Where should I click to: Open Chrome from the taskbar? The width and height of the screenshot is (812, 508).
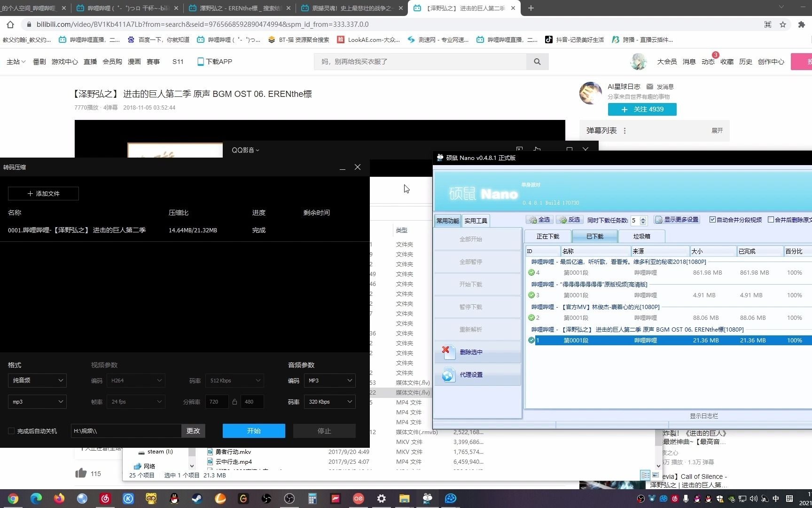pos(13,499)
